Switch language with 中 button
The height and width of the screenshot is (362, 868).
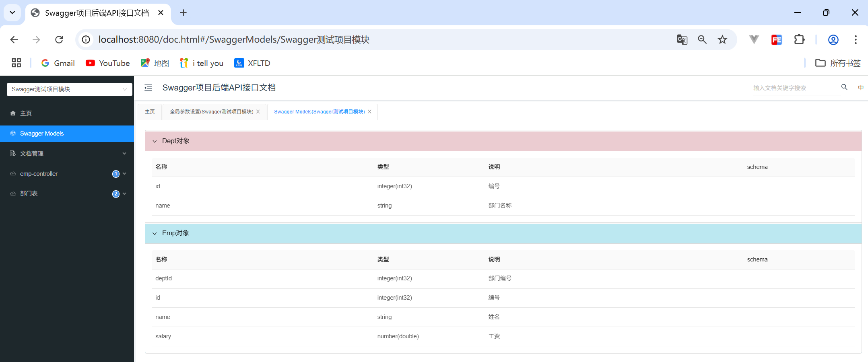tap(861, 87)
